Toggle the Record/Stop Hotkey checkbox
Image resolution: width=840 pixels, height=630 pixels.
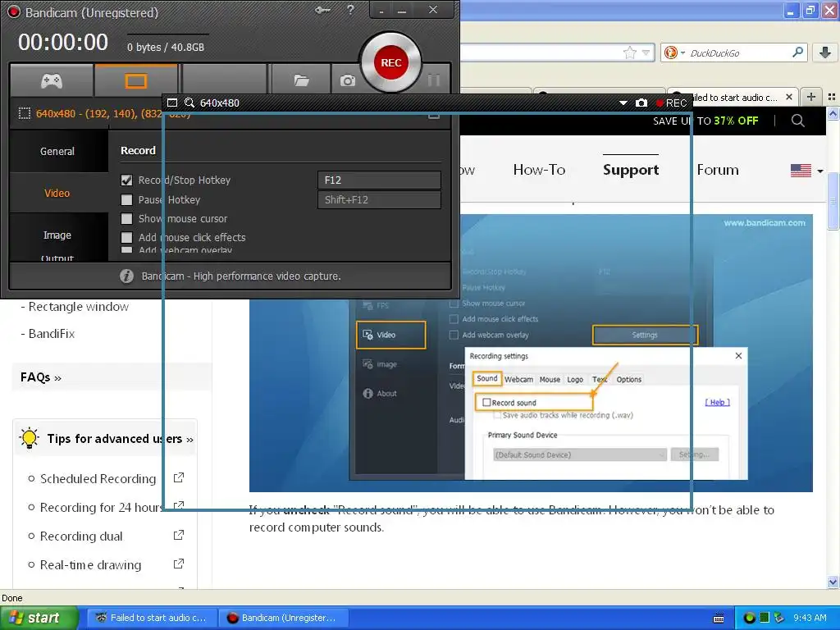[x=126, y=180]
